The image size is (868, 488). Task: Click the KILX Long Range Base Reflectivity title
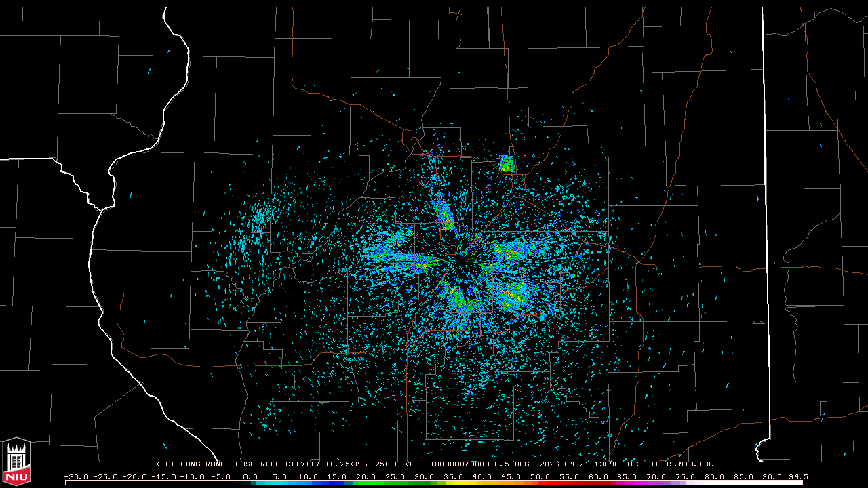(238, 464)
